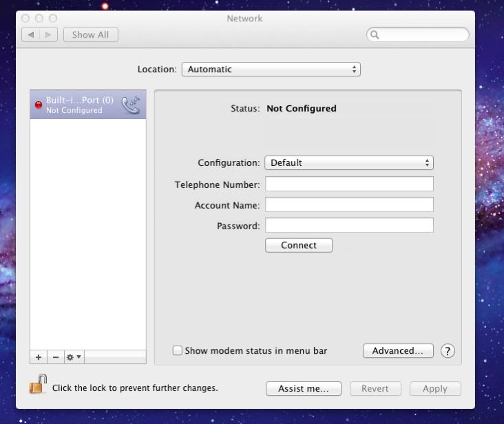Open the help question mark button

pyautogui.click(x=448, y=351)
